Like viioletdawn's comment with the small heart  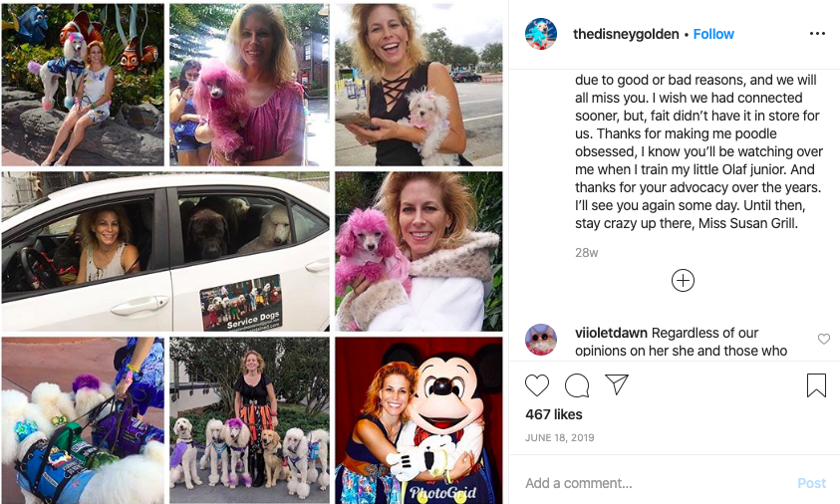pos(824,339)
